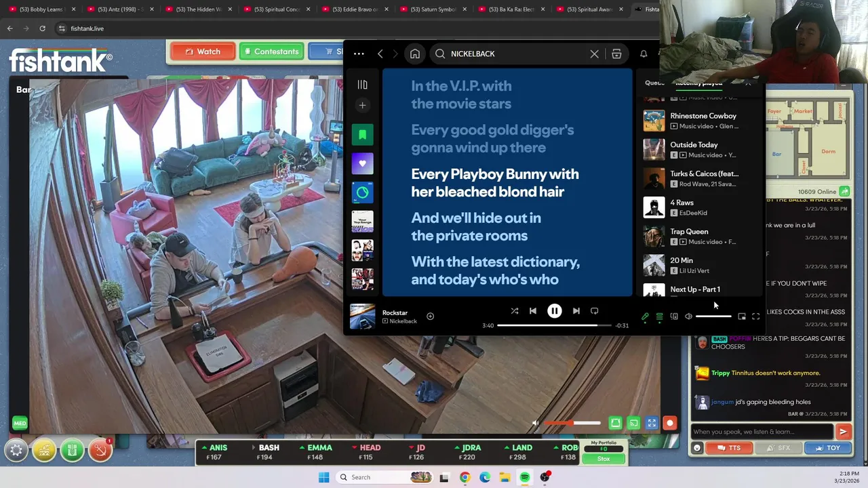Open Rockstar album art thumbnail
Viewport: 868px width, 488px height.
362,317
